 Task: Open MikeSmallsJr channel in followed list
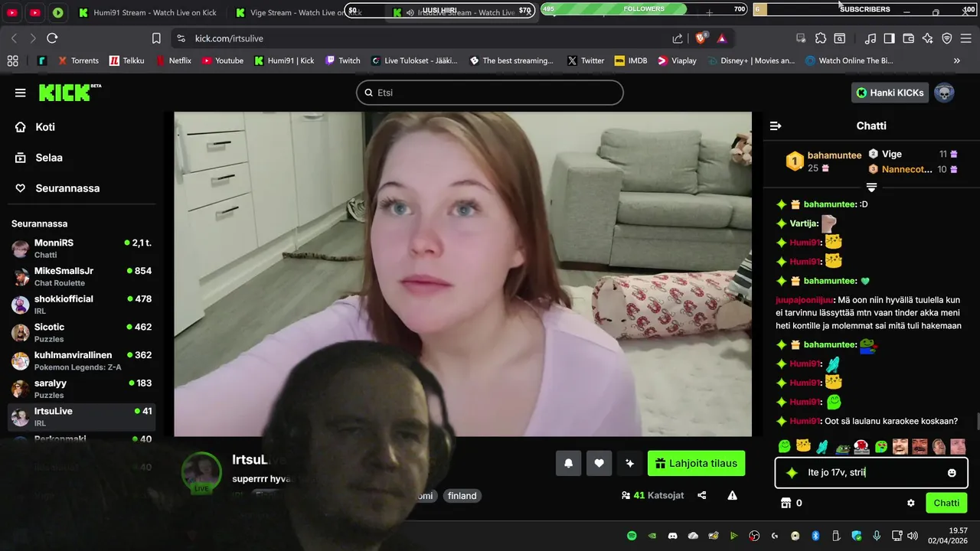pyautogui.click(x=81, y=276)
